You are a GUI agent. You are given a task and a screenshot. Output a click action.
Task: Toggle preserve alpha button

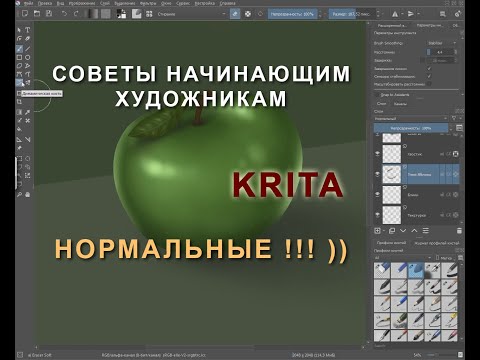(x=248, y=14)
